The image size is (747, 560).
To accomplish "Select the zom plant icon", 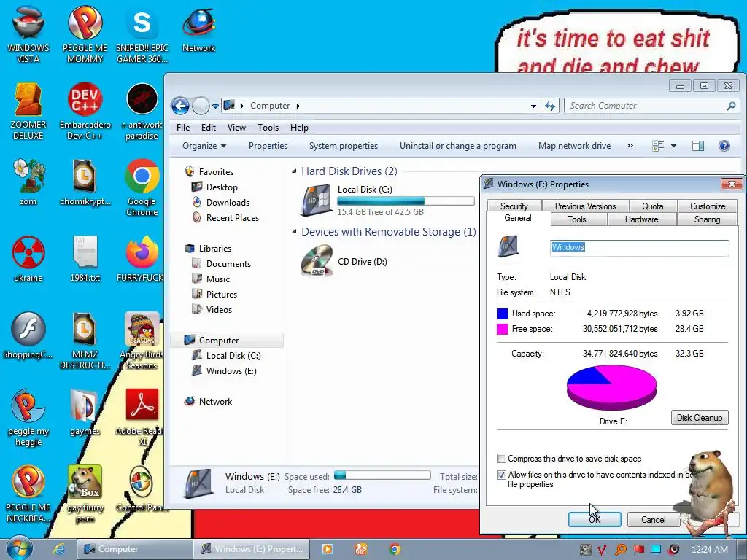I will point(28,182).
